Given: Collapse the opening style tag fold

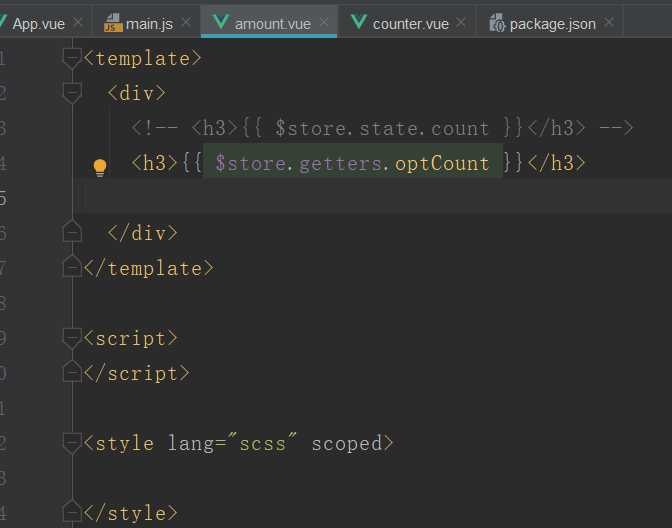Looking at the screenshot, I should [72, 443].
